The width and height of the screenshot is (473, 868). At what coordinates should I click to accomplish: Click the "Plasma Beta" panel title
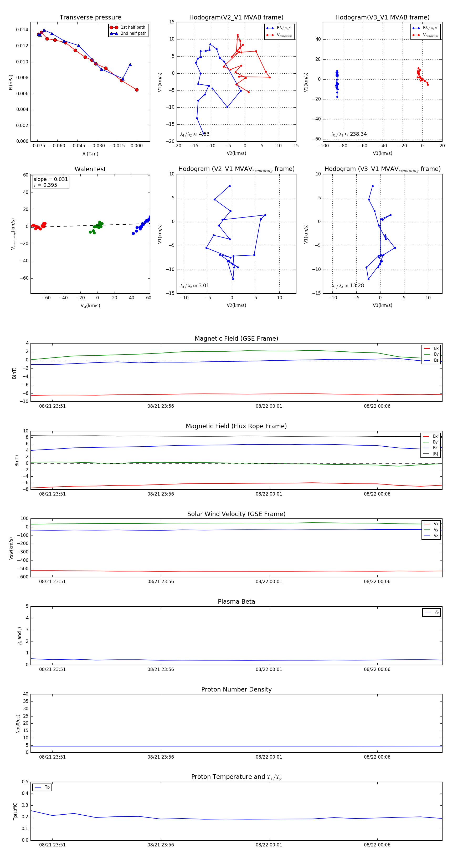pos(236,602)
